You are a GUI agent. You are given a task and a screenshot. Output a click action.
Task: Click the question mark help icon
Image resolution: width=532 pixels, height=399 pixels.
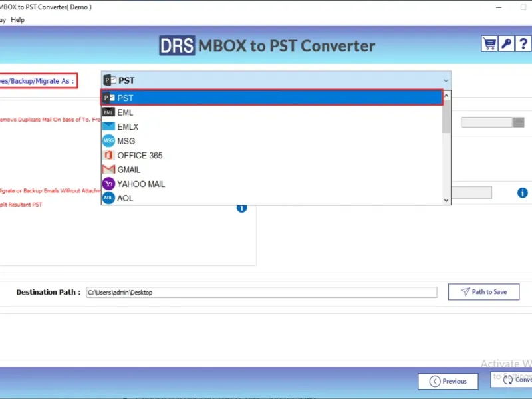point(523,44)
